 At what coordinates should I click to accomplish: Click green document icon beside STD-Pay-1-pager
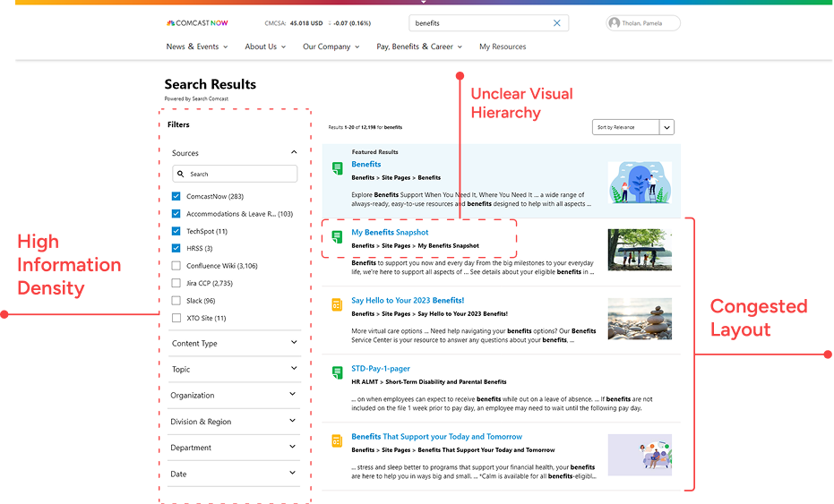coord(337,372)
